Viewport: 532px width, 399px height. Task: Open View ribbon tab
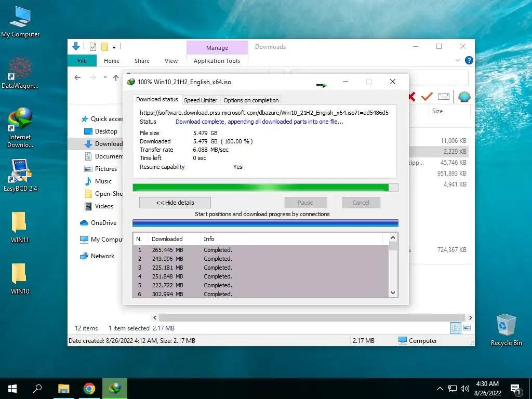tap(171, 61)
